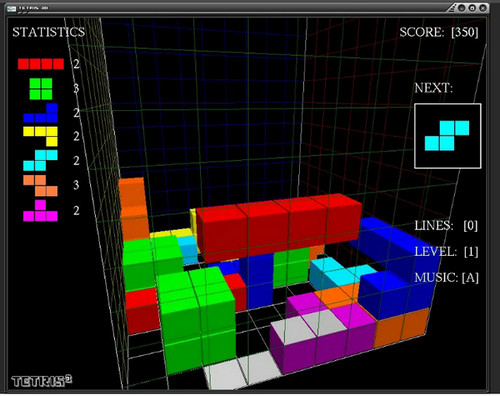This screenshot has height=396, width=500.
Task: Click the yellow J-shaped piece statistics icon
Action: (40, 136)
